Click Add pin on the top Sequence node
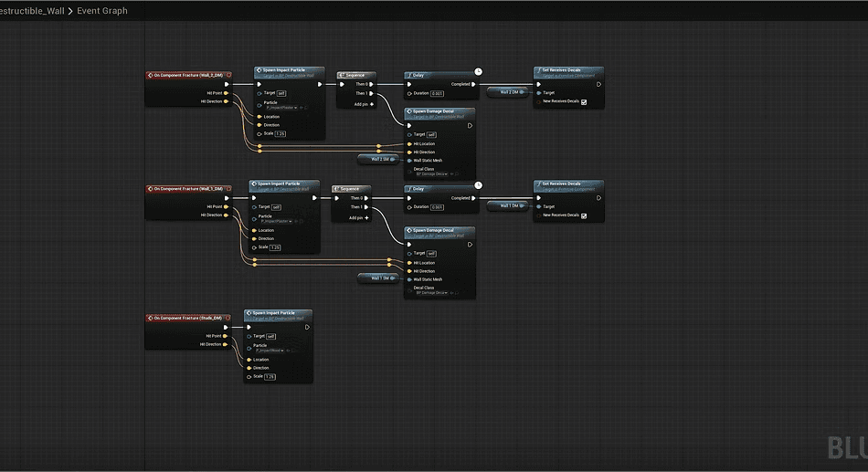 [x=364, y=104]
